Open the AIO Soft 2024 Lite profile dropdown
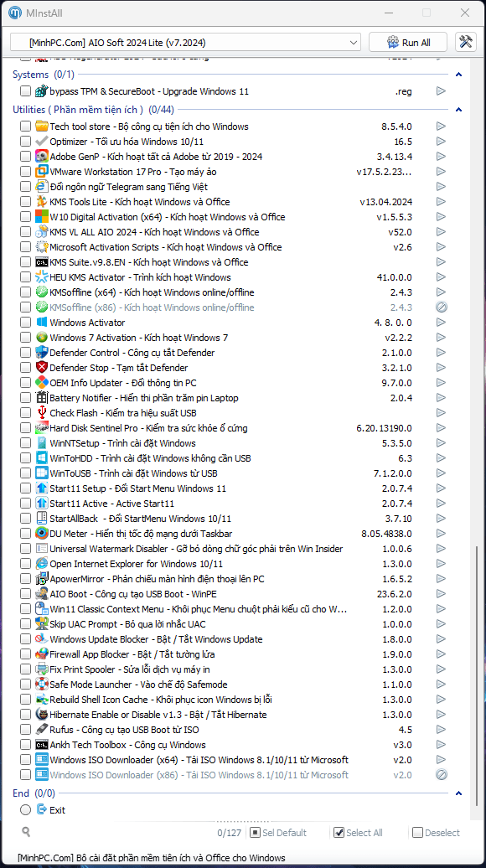 coord(185,42)
